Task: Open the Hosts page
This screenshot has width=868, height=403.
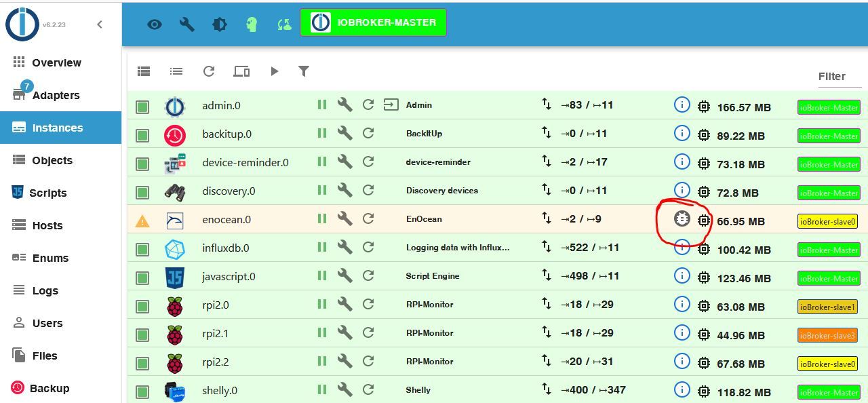Action: (x=60, y=225)
